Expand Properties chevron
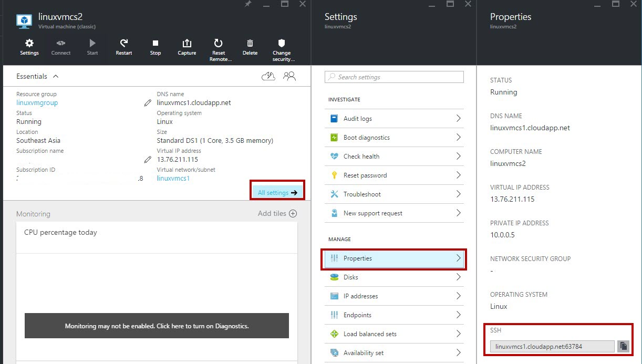 point(458,258)
